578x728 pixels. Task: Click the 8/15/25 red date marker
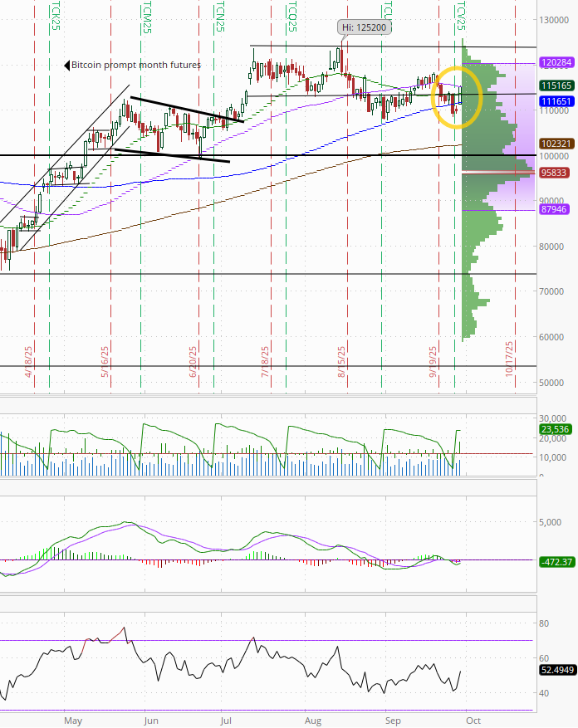click(341, 362)
